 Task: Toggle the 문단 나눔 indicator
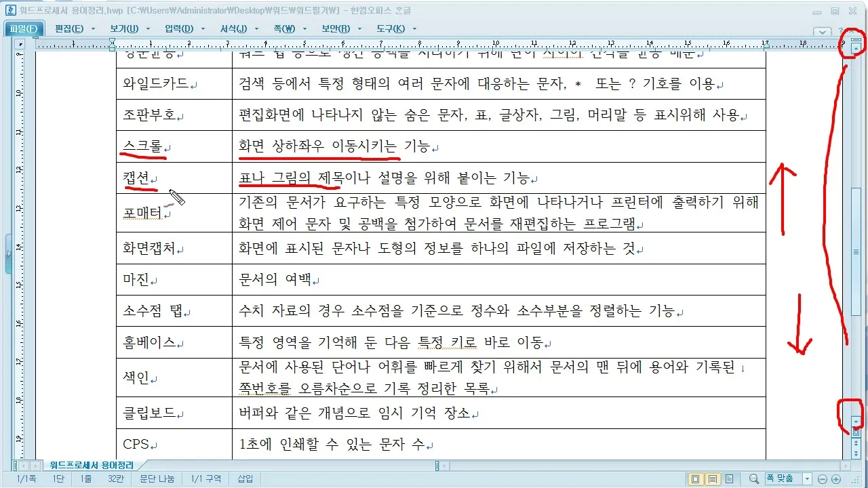[x=157, y=479]
